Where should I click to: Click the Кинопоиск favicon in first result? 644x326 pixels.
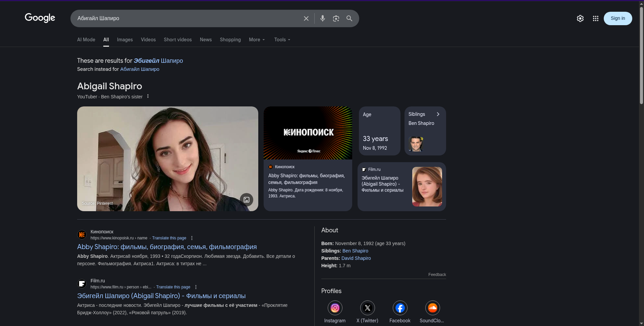pyautogui.click(x=82, y=235)
